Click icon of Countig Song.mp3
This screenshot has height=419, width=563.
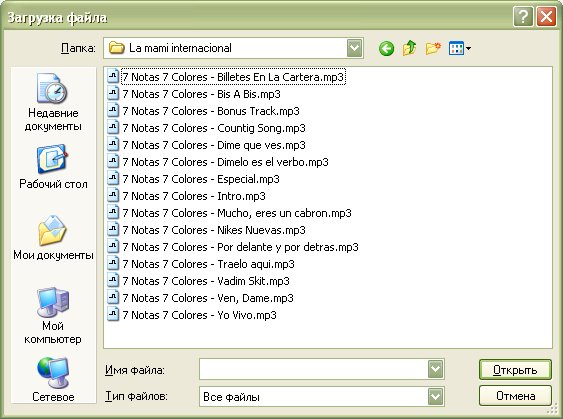point(113,127)
